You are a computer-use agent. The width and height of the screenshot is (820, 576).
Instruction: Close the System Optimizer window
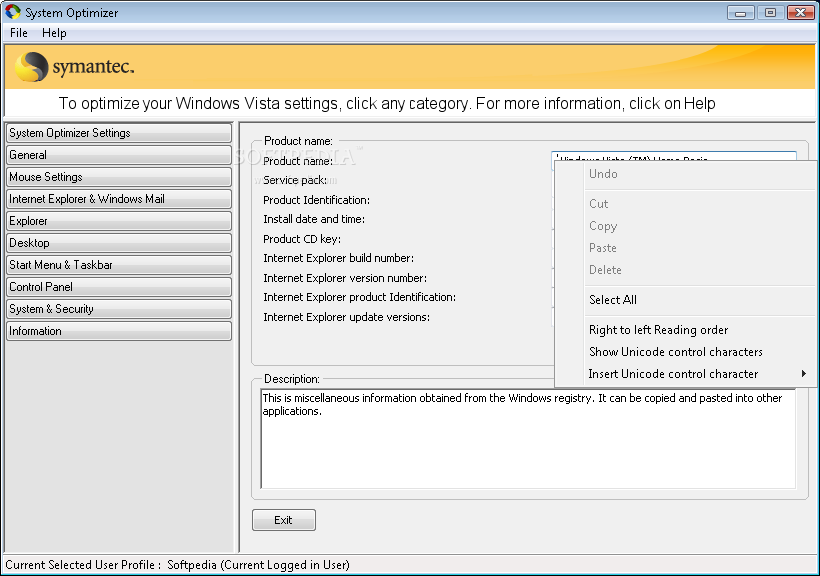800,13
